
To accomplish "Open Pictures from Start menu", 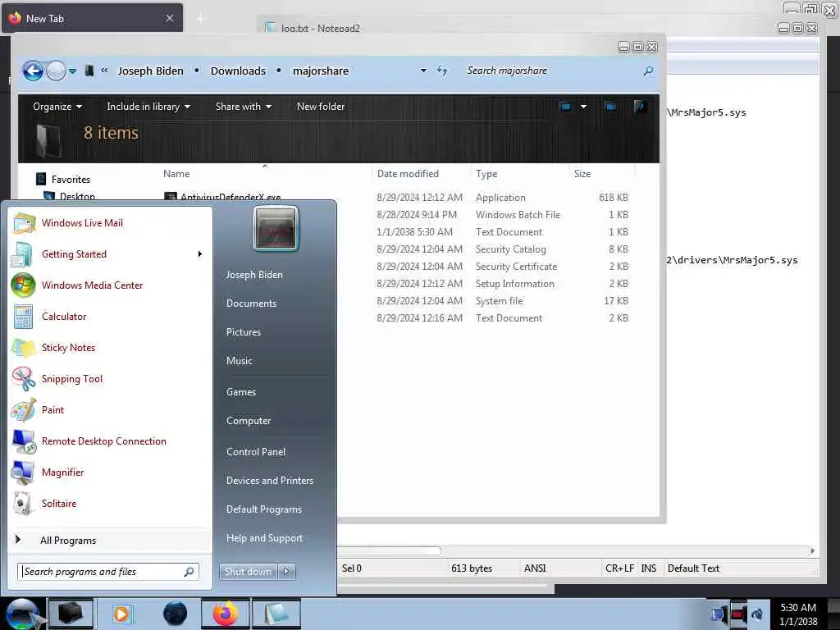I will pyautogui.click(x=243, y=332).
